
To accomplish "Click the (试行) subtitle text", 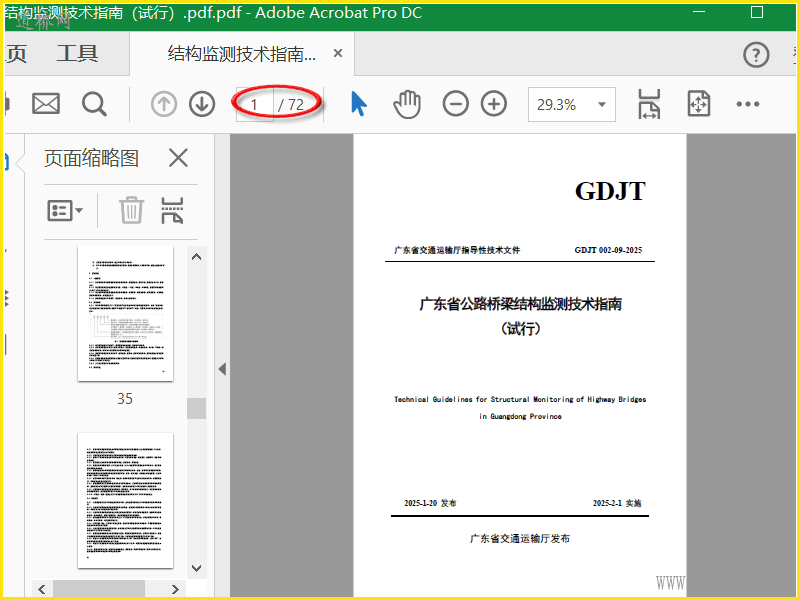I will coord(520,328).
